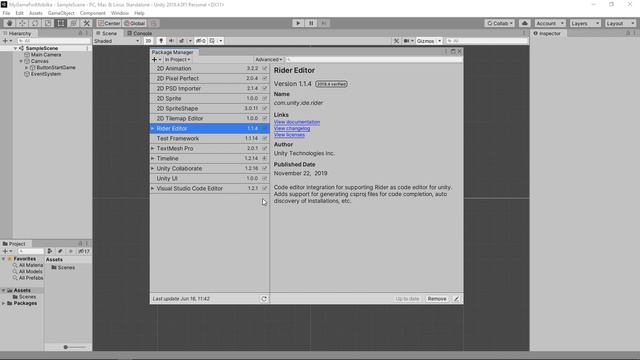
Task: Select the Rect tool
Action: pos(61,23)
